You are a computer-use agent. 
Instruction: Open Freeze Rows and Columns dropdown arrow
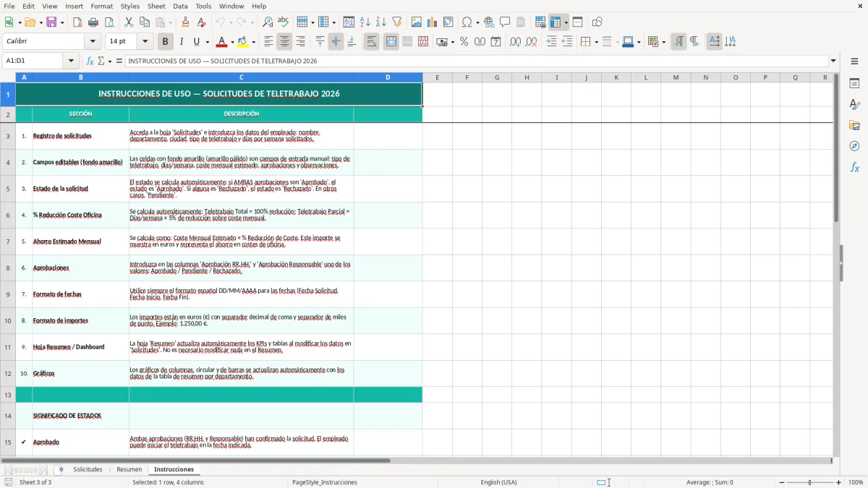[566, 22]
